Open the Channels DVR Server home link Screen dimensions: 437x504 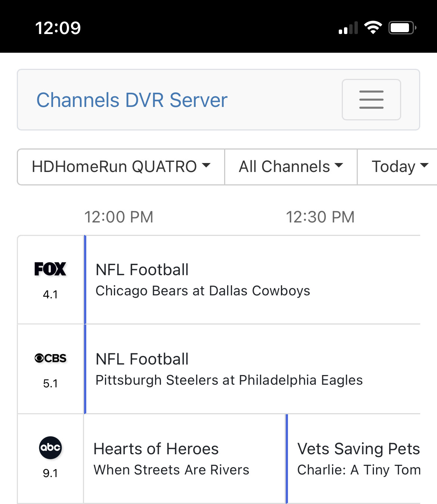(132, 100)
